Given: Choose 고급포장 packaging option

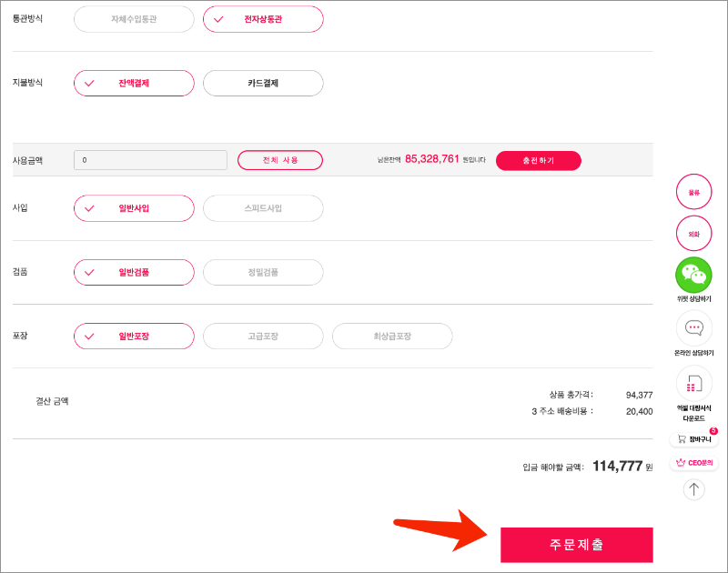Looking at the screenshot, I should (263, 336).
